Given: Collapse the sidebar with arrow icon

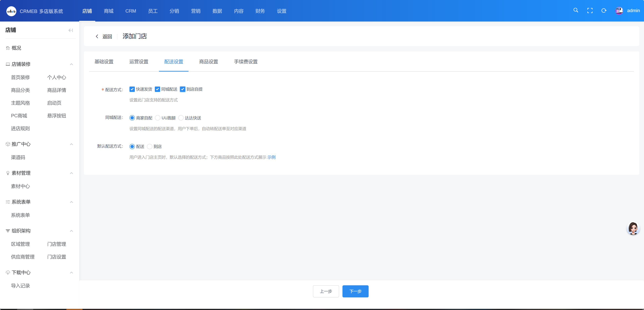Looking at the screenshot, I should [x=70, y=30].
